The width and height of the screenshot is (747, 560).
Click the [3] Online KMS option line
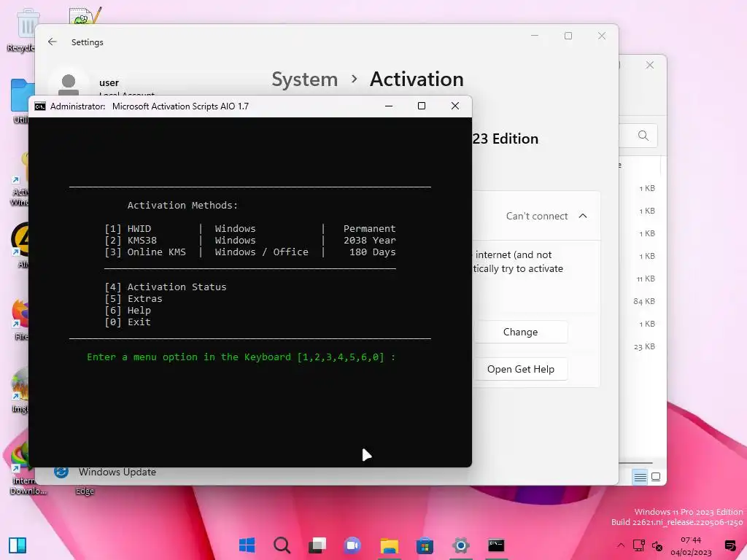click(x=250, y=252)
